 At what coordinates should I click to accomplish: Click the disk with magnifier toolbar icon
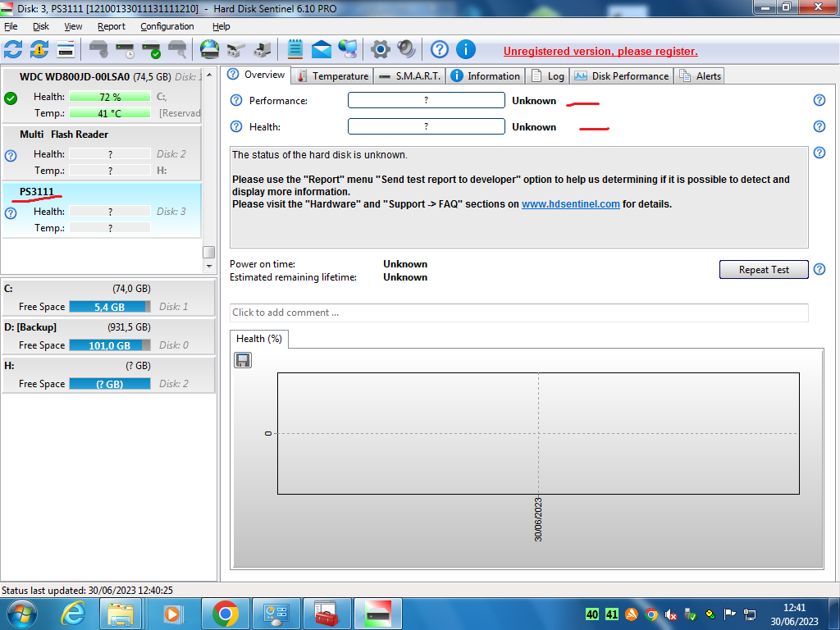[178, 49]
